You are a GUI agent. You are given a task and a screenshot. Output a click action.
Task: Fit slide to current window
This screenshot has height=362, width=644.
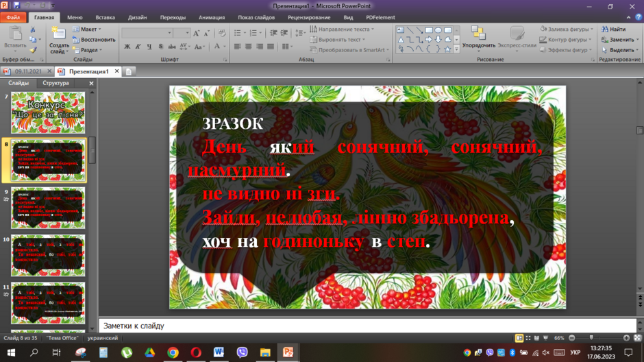pos(637,338)
